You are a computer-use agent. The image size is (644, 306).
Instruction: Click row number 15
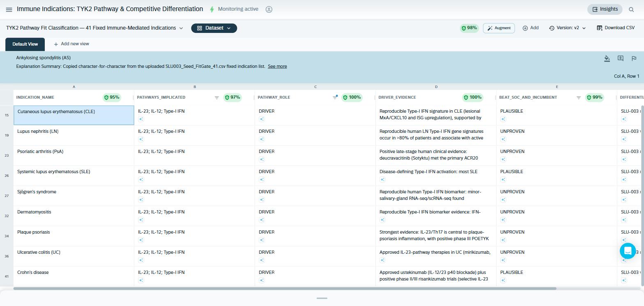7,115
